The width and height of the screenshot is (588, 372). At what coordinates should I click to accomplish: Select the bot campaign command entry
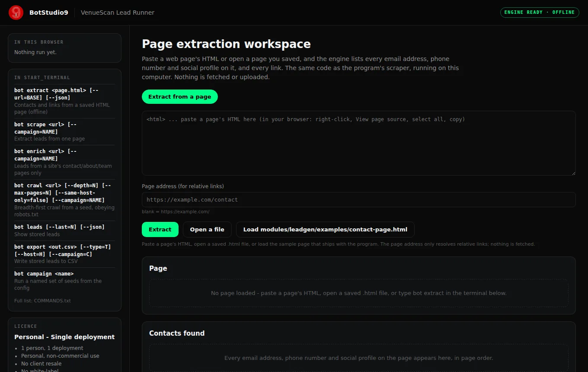pos(64,280)
